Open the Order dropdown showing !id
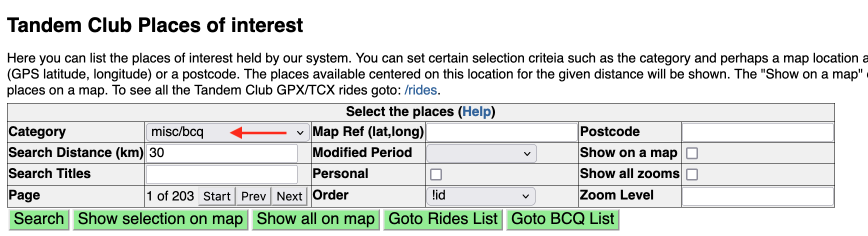The width and height of the screenshot is (868, 236). pos(480,196)
